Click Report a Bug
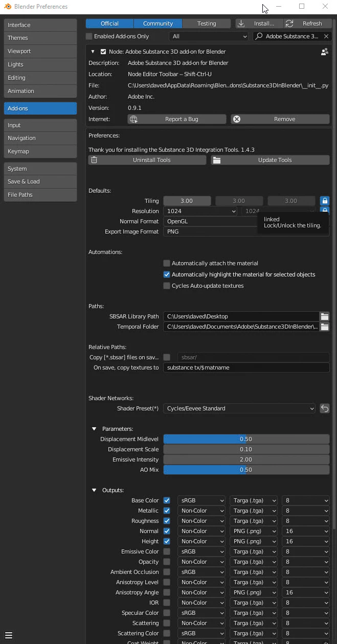 tap(177, 119)
